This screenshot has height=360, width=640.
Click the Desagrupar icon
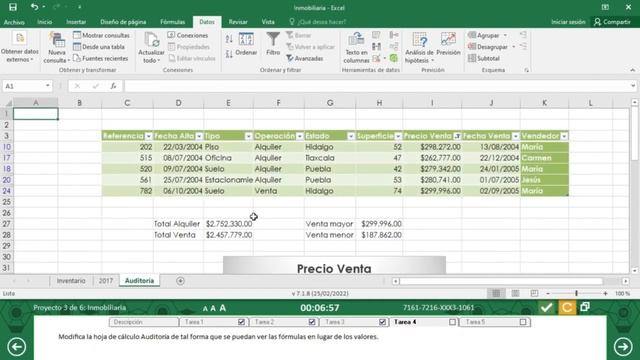472,47
